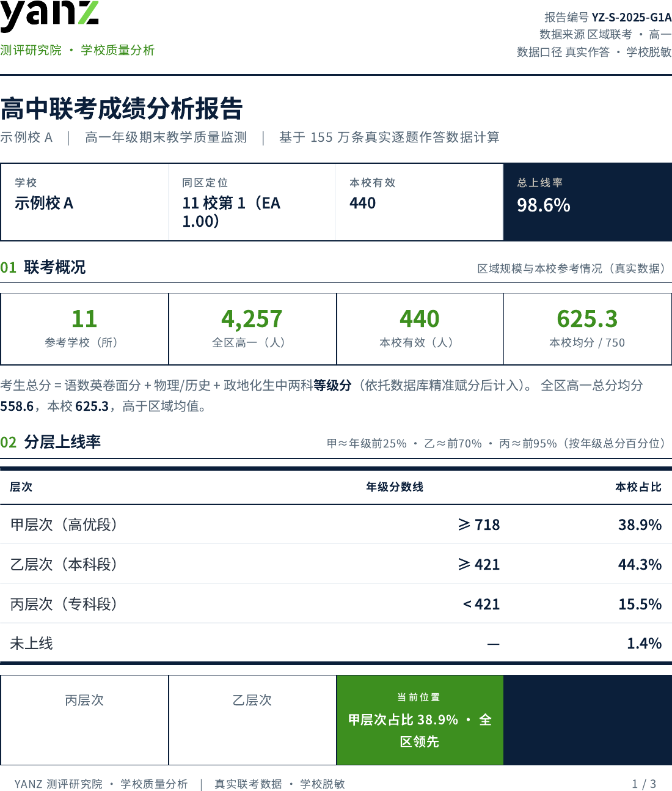672x791 pixels.
Task: Click report number YZ-S-2025-G1A
Action: pos(632,17)
